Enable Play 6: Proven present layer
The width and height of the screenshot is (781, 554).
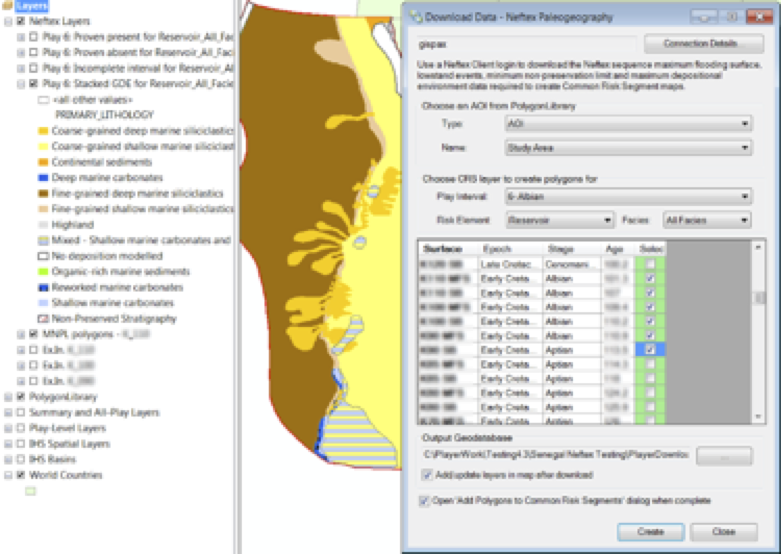click(x=33, y=37)
